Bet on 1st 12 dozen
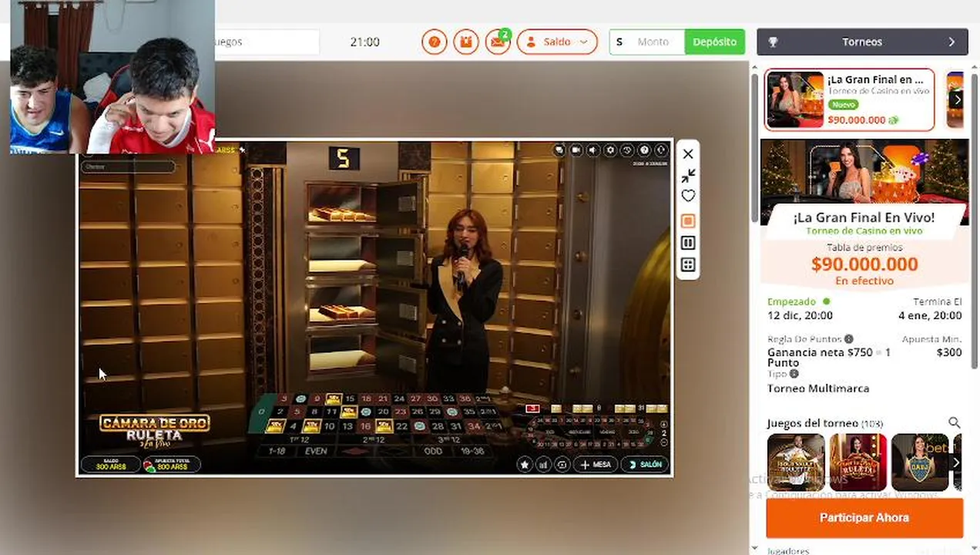Image resolution: width=980 pixels, height=555 pixels. 299,439
